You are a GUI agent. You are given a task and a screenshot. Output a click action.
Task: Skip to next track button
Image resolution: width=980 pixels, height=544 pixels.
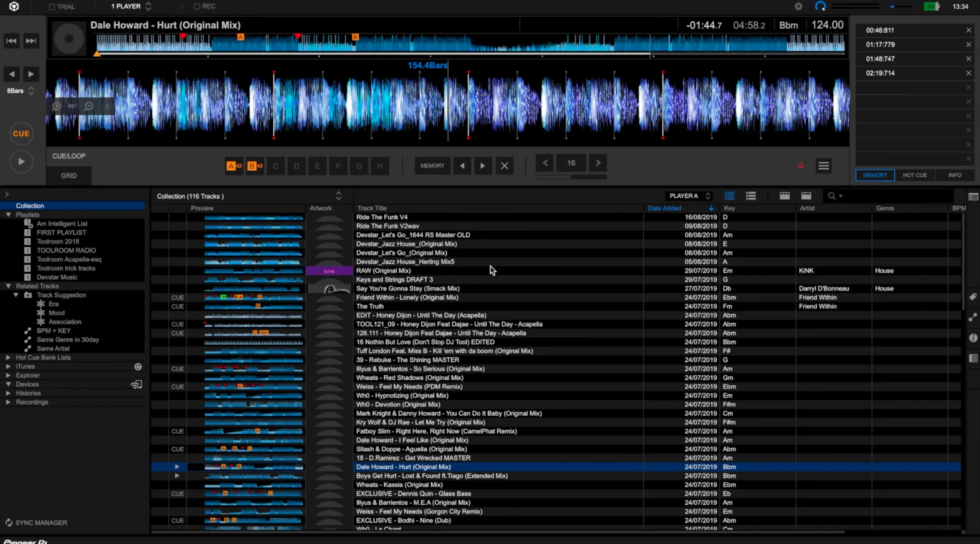[31, 41]
